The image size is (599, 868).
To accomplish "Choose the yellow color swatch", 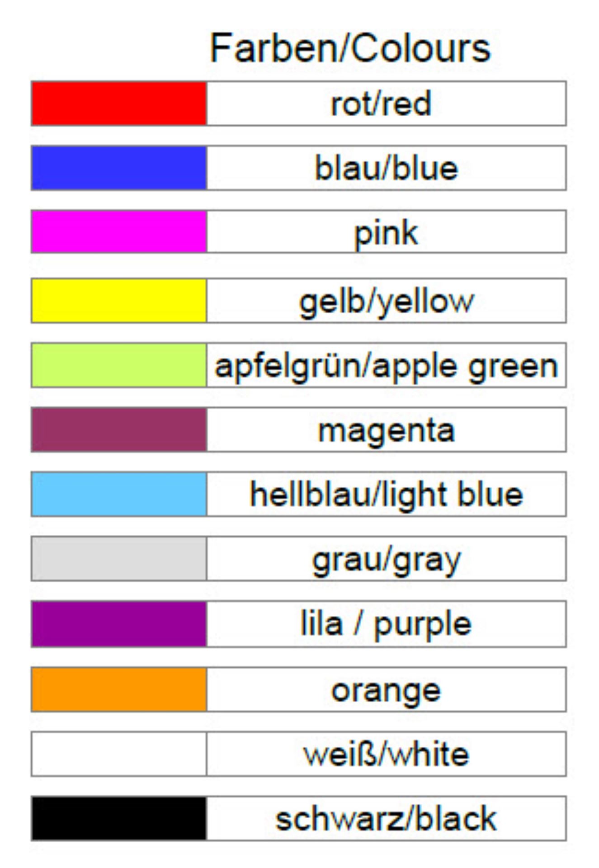I will pos(119,301).
